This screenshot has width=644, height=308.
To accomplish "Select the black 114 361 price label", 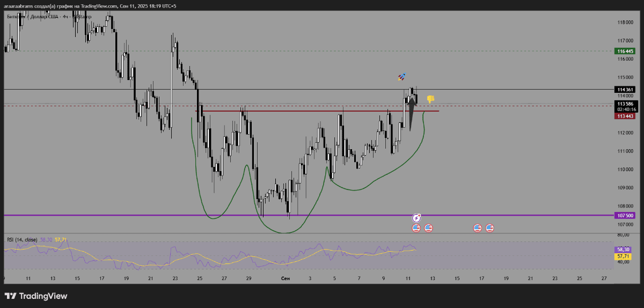I will pyautogui.click(x=625, y=90).
